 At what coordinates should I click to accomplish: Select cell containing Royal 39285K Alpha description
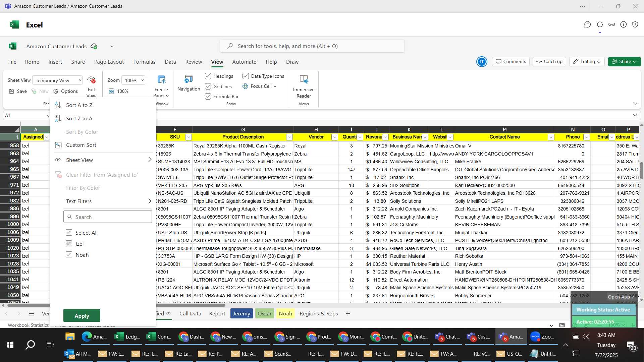click(x=243, y=146)
